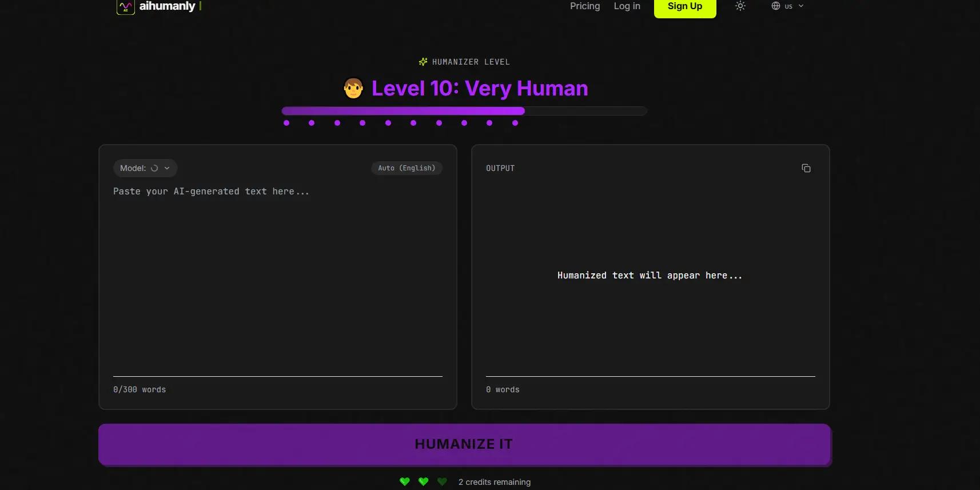Click the aihumanly logo icon
Image resolution: width=980 pixels, height=490 pixels.
[125, 7]
